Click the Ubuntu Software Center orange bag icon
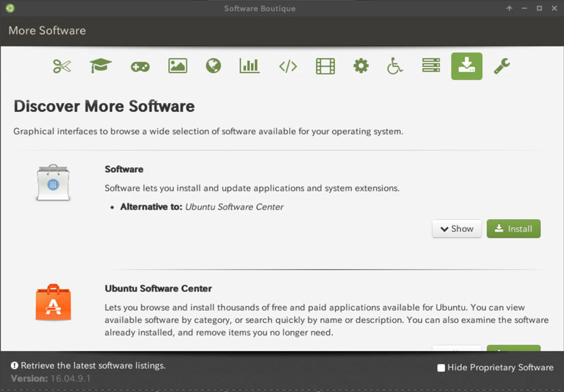This screenshot has width=564, height=392. pyautogui.click(x=53, y=303)
